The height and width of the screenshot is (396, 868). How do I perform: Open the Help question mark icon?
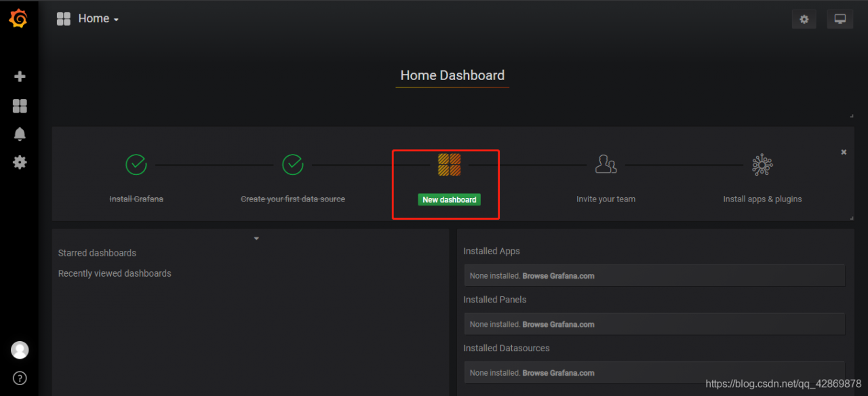(x=20, y=378)
